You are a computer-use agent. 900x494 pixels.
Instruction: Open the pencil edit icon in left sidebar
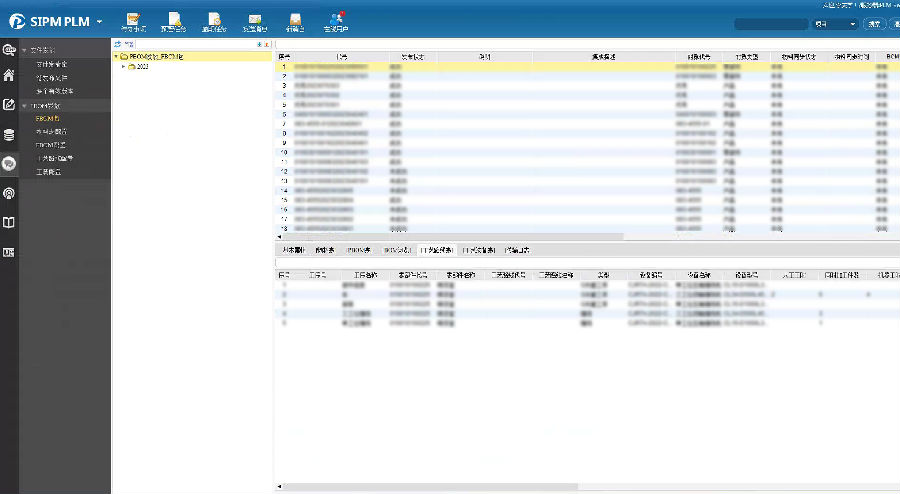point(9,104)
